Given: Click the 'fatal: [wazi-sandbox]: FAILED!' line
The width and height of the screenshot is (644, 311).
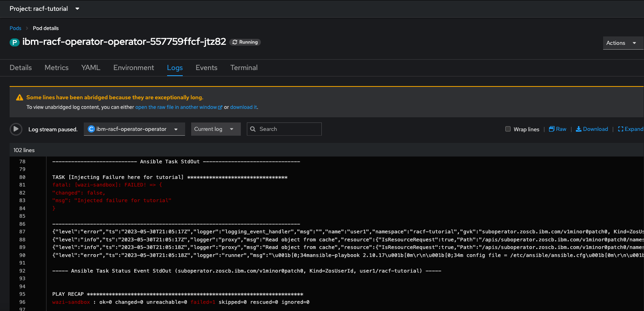Looking at the screenshot, I should [x=107, y=185].
